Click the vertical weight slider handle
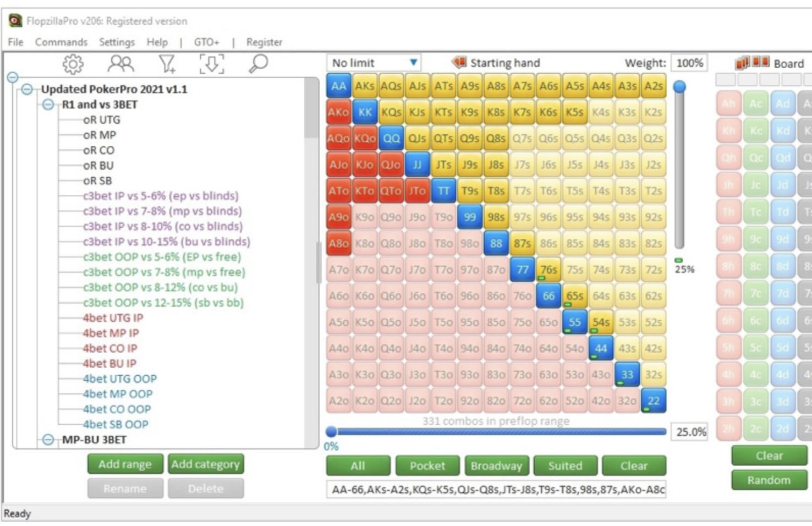 (680, 86)
